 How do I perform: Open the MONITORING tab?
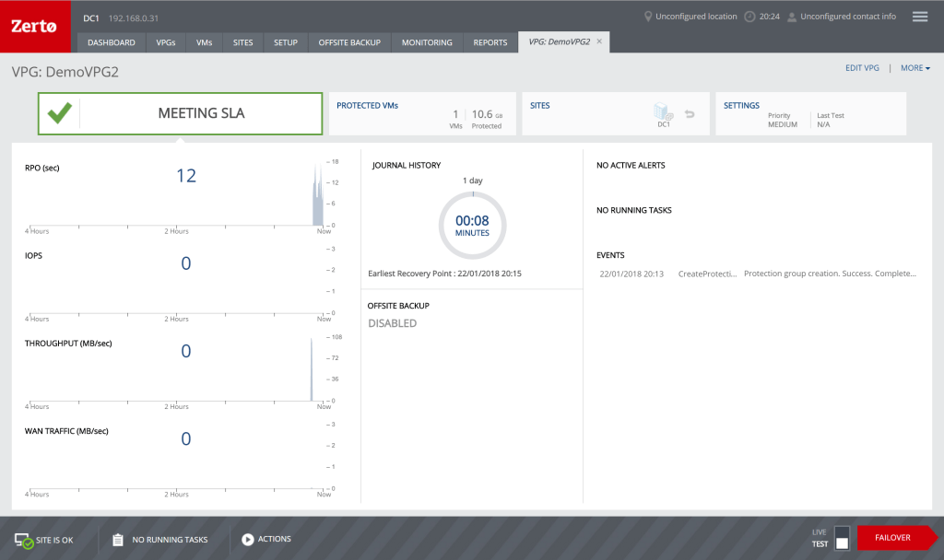tap(426, 42)
